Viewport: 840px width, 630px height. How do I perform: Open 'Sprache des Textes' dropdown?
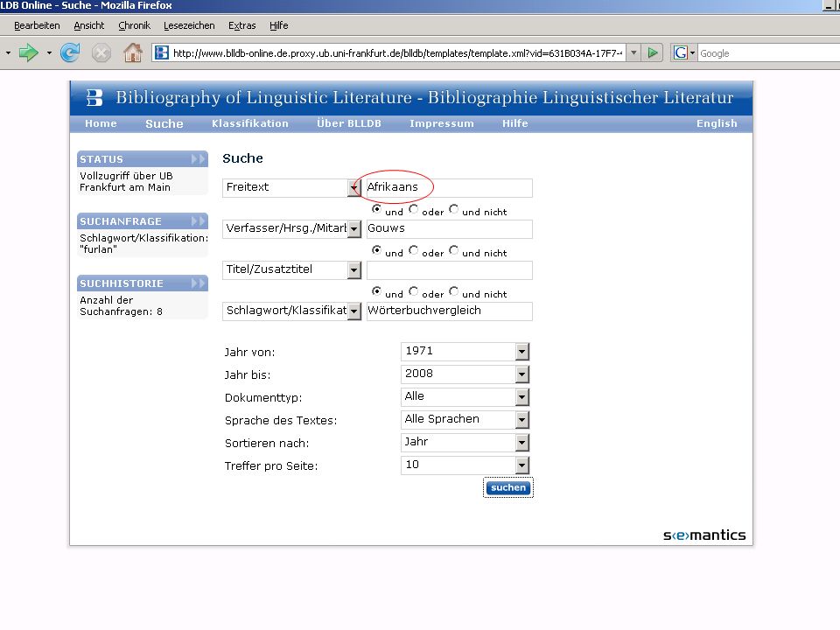click(x=521, y=420)
